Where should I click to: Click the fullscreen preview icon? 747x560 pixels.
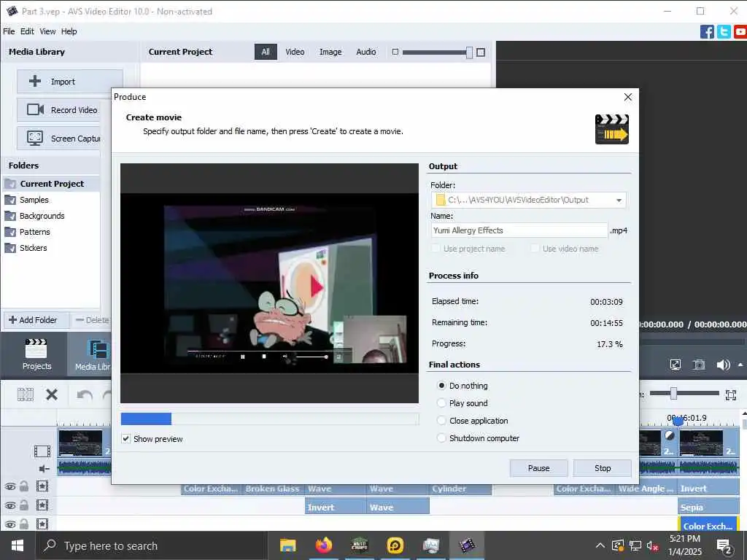point(675,365)
